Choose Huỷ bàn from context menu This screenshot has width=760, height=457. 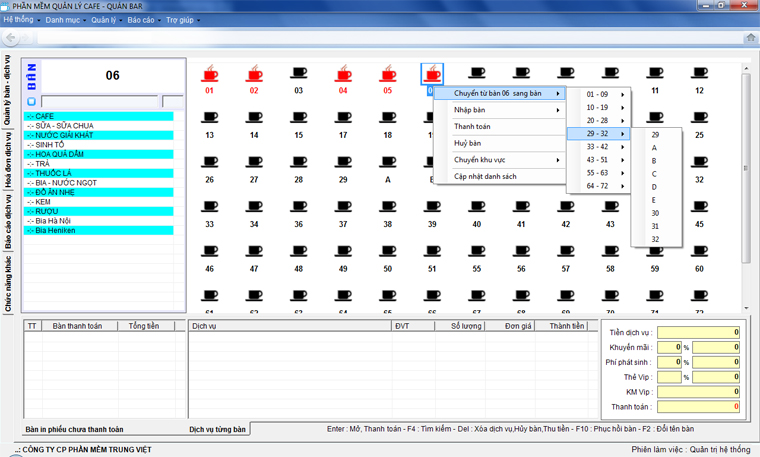499,143
